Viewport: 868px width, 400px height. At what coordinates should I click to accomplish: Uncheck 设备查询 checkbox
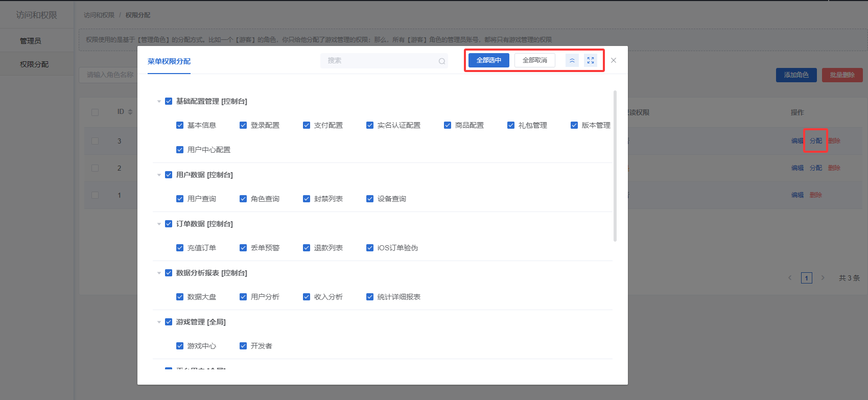pyautogui.click(x=370, y=199)
